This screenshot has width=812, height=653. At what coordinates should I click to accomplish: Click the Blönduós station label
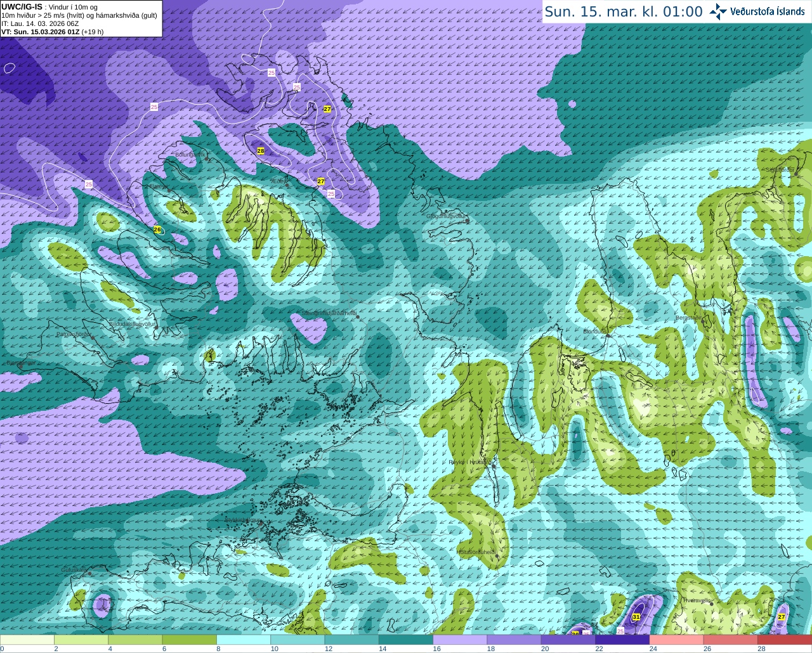596,331
